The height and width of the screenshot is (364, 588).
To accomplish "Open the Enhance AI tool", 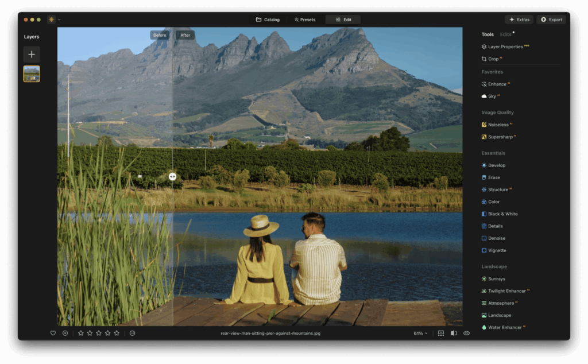I will click(x=497, y=84).
